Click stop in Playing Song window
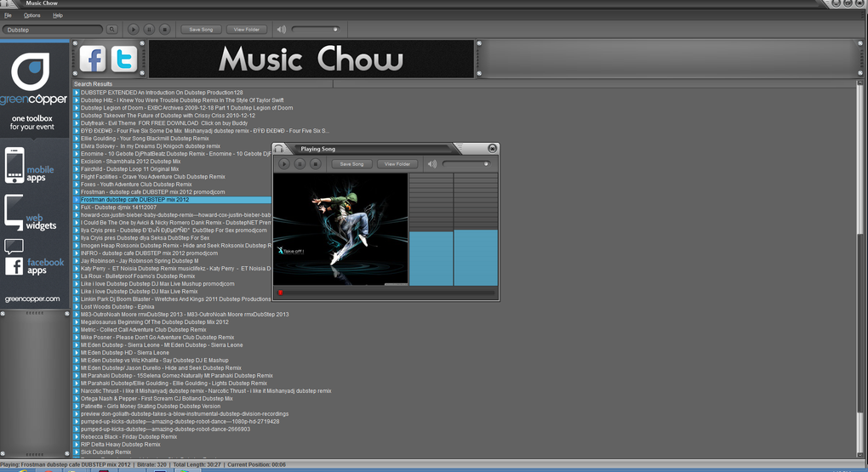 pos(315,164)
